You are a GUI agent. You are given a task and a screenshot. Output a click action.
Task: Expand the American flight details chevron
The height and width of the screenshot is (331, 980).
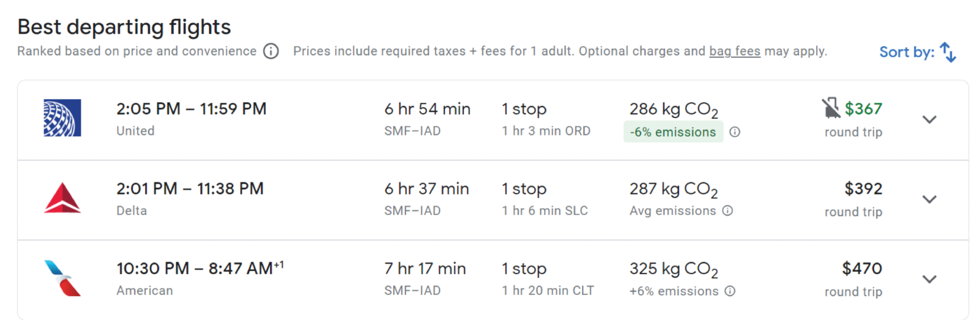click(x=929, y=279)
